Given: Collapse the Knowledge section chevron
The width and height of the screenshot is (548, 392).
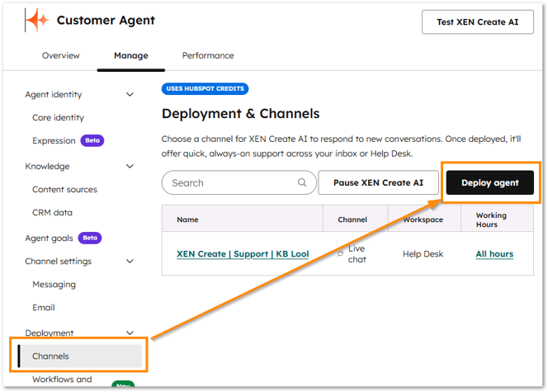Looking at the screenshot, I should (x=130, y=167).
